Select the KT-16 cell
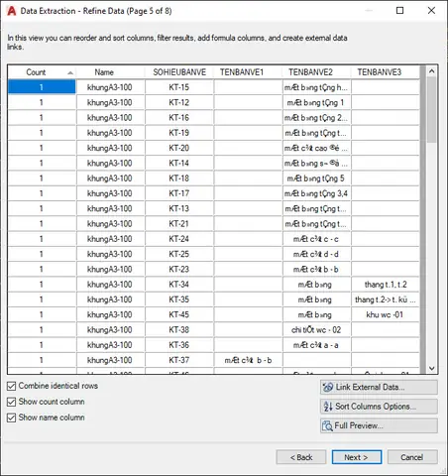The height and width of the screenshot is (476, 448). 179,118
